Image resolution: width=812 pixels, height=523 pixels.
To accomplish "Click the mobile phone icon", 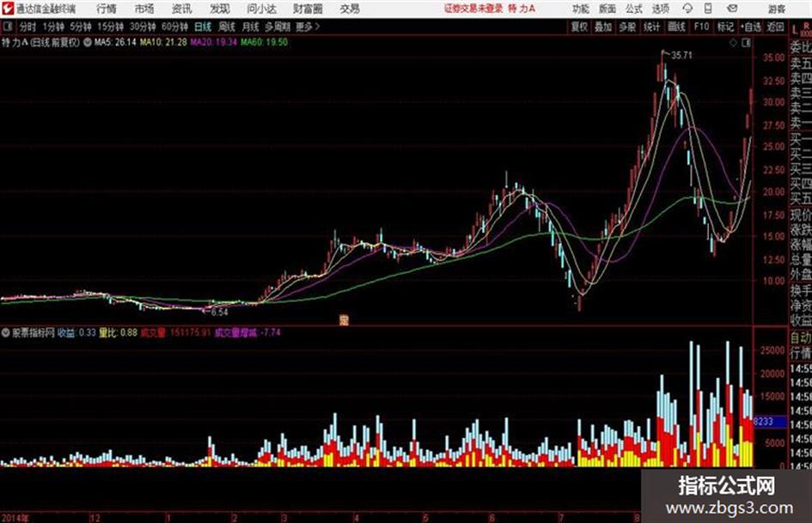I will click(708, 9).
